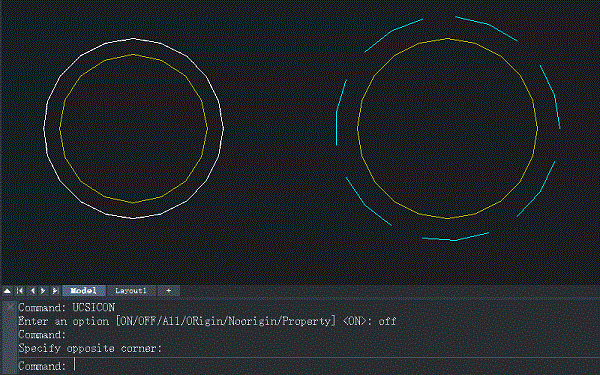Jump to first layout tab arrow
Viewport: 600px width, 375px height.
20,291
